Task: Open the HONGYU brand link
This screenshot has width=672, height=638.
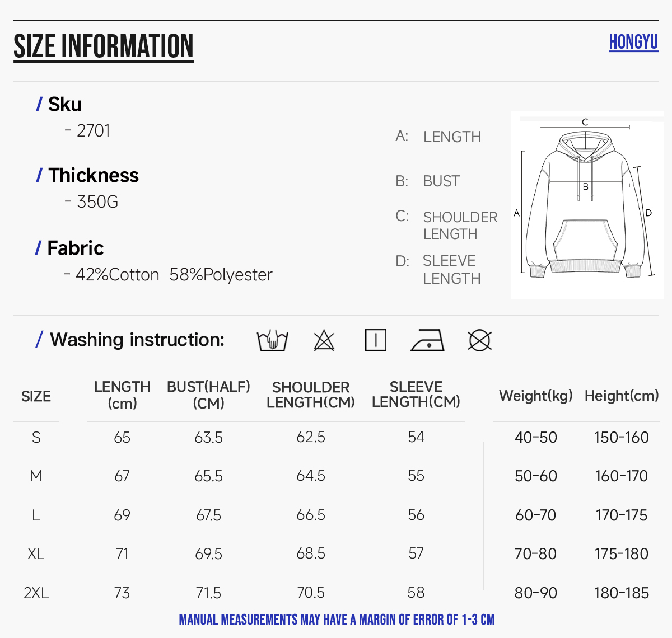Action: pos(633,42)
